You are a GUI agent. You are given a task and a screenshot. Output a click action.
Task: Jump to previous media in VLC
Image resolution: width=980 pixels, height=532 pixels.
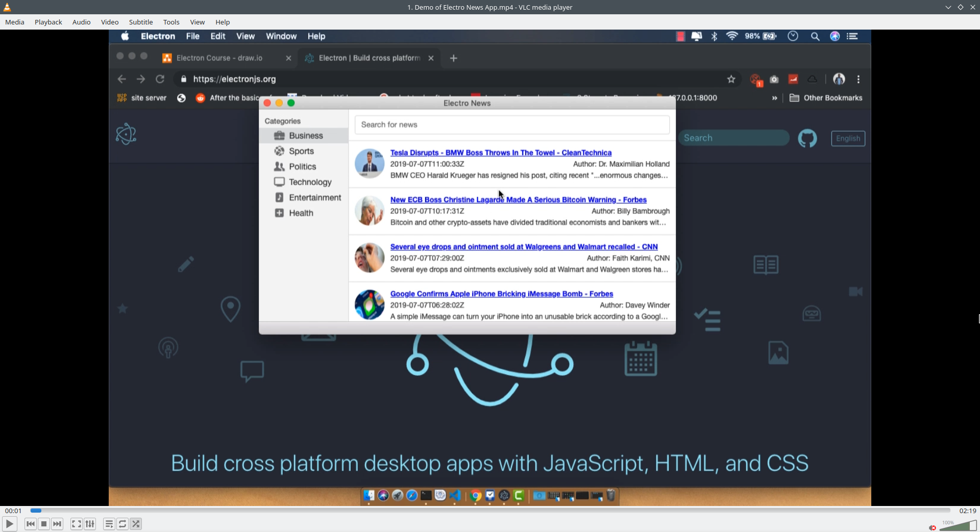coord(31,524)
